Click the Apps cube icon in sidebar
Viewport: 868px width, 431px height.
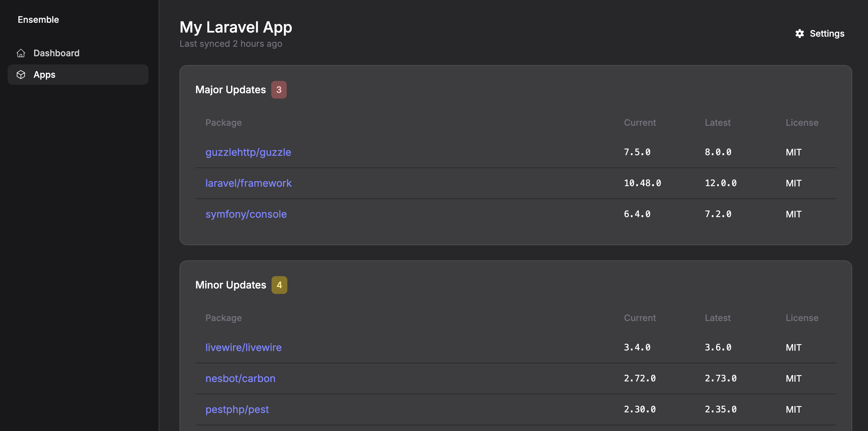[x=21, y=75]
